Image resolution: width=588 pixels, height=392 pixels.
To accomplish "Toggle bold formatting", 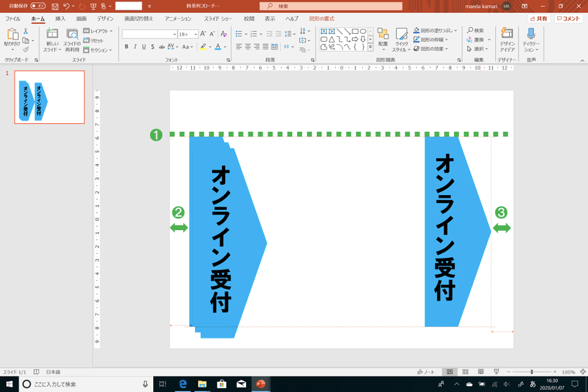I will pyautogui.click(x=126, y=47).
